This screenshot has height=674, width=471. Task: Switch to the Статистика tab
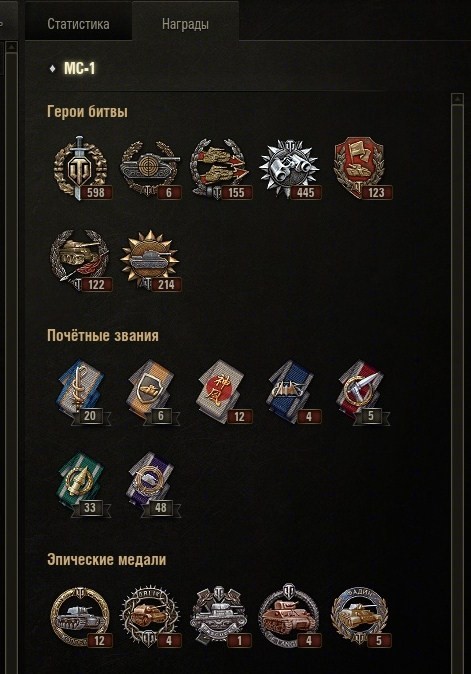78,24
